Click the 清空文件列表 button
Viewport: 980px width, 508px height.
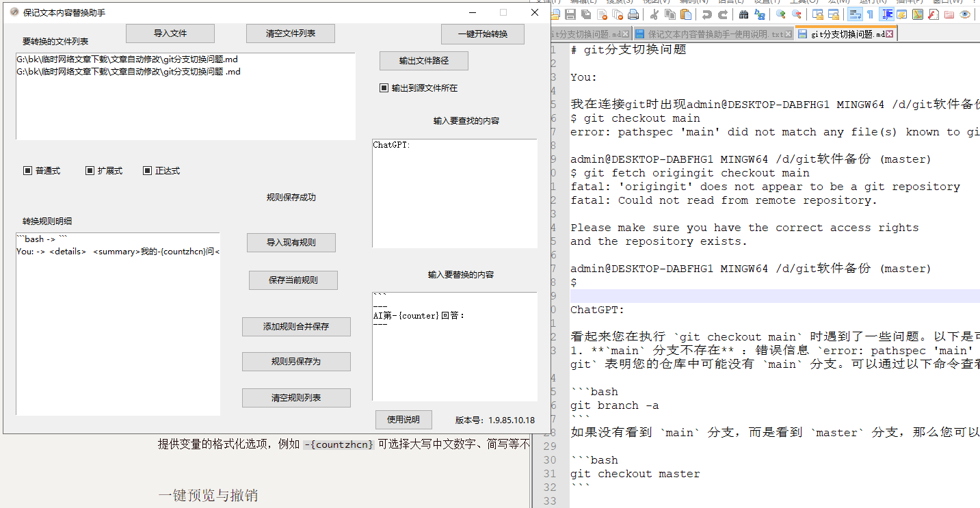(291, 34)
